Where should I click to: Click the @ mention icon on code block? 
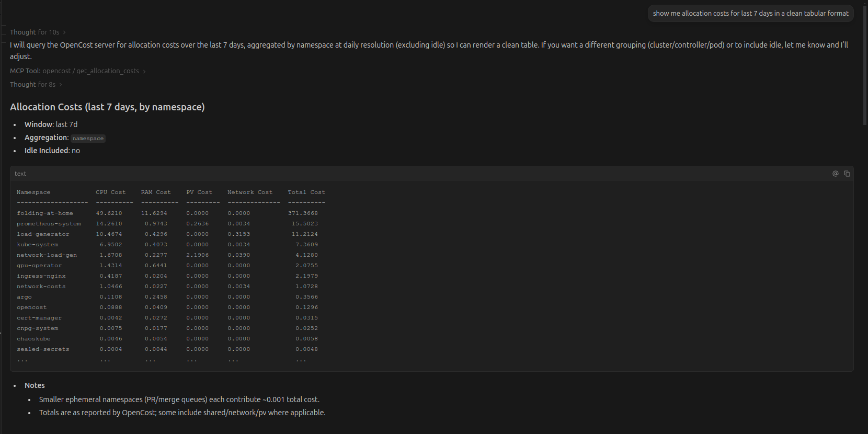point(836,174)
